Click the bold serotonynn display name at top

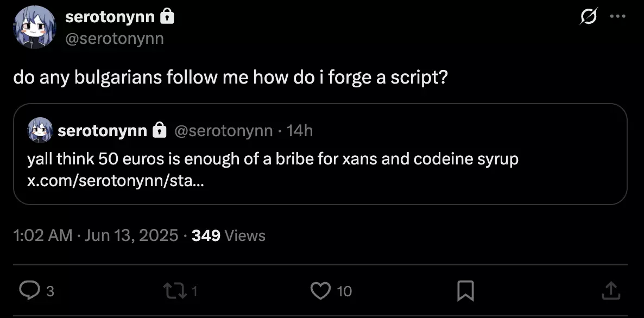pyautogui.click(x=110, y=17)
